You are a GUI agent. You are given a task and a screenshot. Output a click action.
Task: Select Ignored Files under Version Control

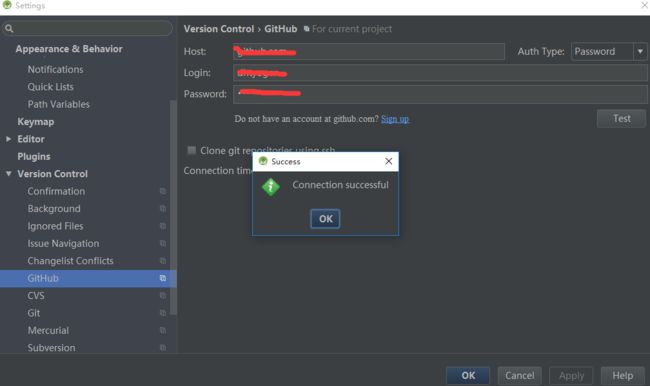tap(55, 226)
